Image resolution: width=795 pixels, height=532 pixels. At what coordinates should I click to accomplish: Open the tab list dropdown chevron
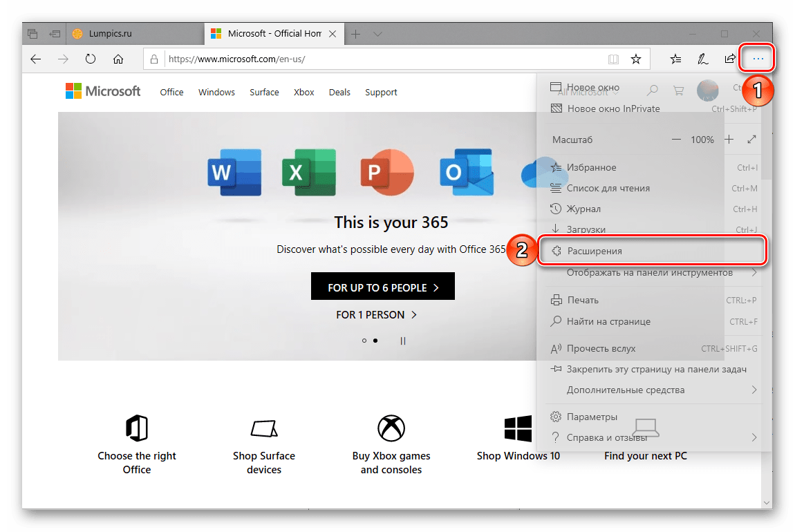click(x=377, y=34)
